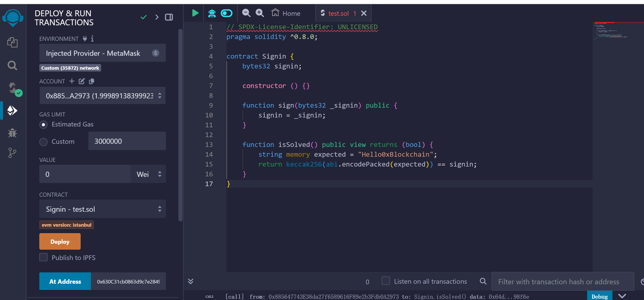Close the test.sol tab
This screenshot has width=644, height=300.
364,13
